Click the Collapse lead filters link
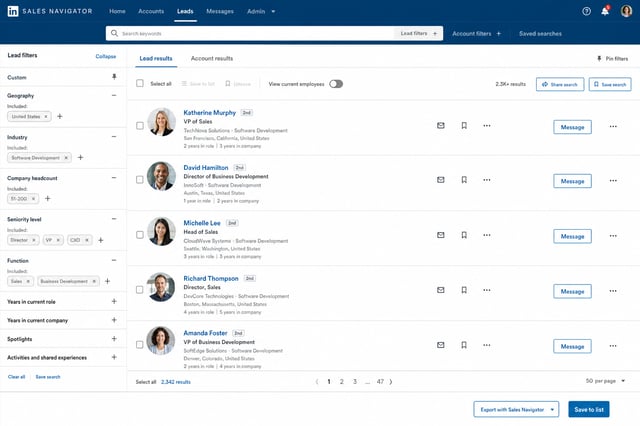The width and height of the screenshot is (640, 426). 106,56
